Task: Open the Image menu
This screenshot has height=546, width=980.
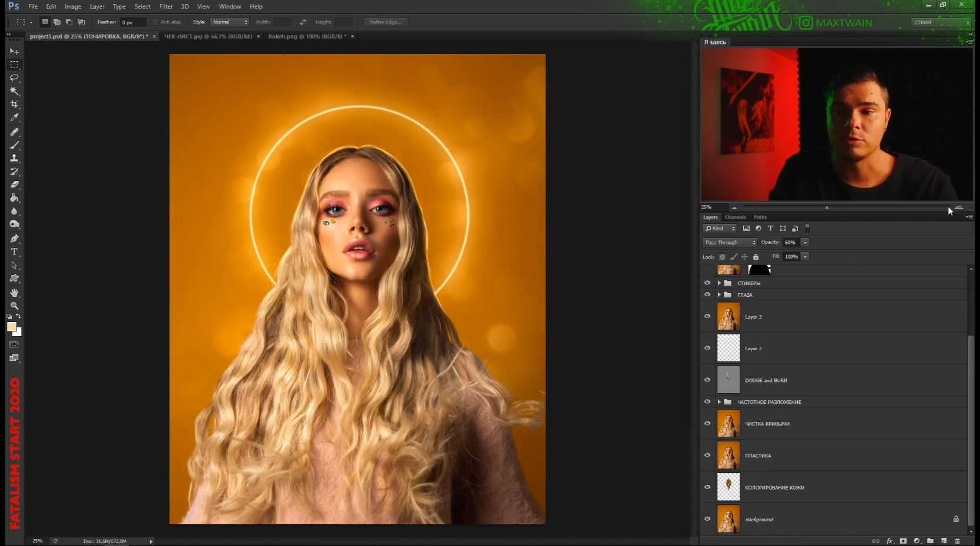Action: [x=73, y=6]
